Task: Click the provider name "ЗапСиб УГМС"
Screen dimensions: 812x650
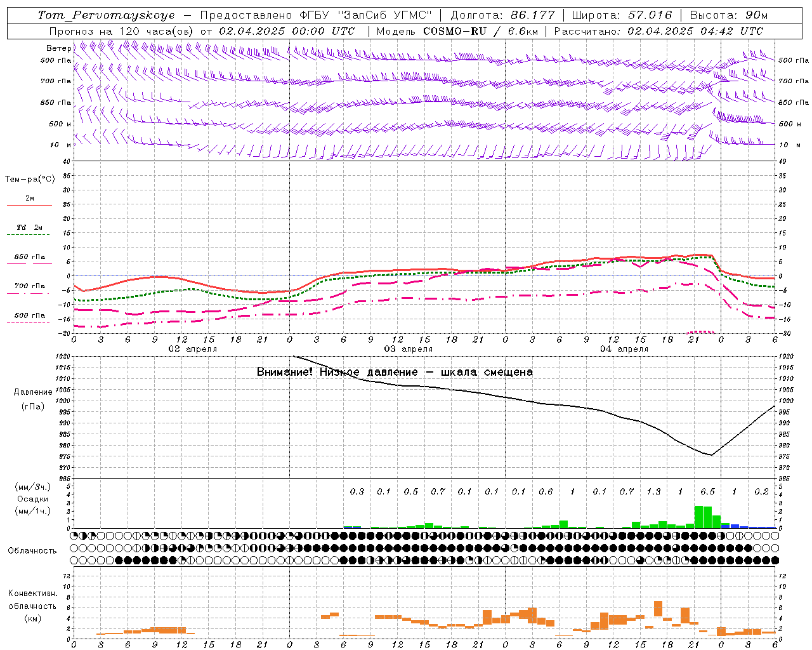Action: (384, 15)
